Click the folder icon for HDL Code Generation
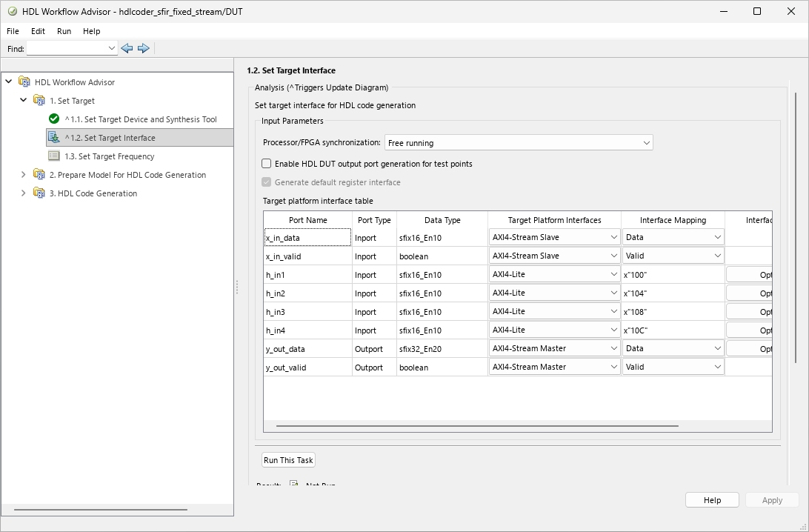 click(x=39, y=193)
